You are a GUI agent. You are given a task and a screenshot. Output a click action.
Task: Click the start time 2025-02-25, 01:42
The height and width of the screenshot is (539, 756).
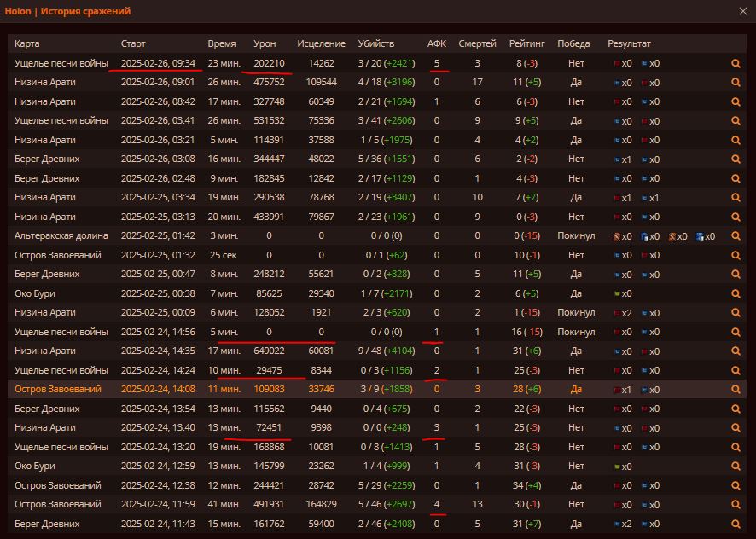click(x=158, y=235)
